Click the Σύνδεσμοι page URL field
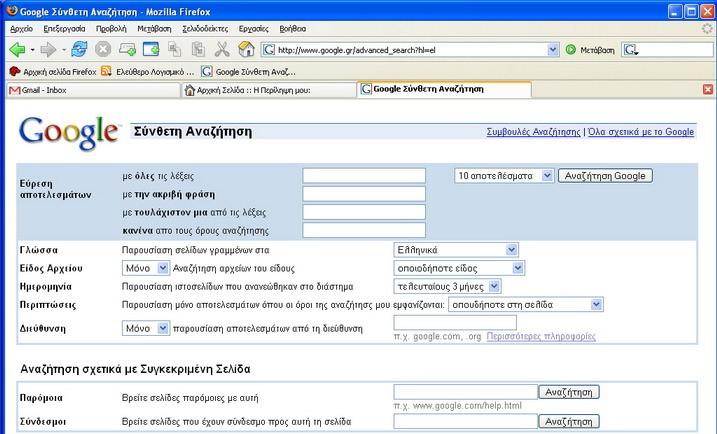Viewport: 717px width, 434px height. pyautogui.click(x=466, y=421)
